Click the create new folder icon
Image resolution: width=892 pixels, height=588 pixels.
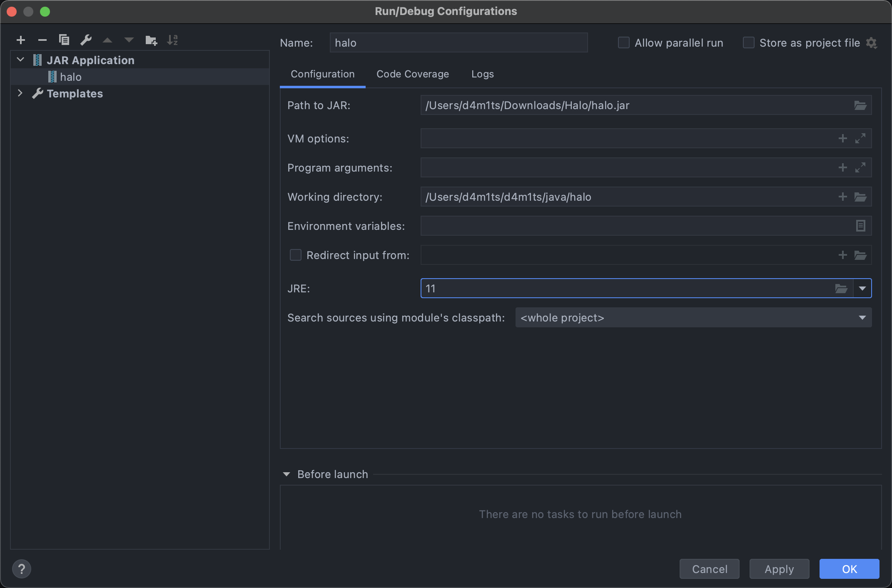(x=151, y=40)
